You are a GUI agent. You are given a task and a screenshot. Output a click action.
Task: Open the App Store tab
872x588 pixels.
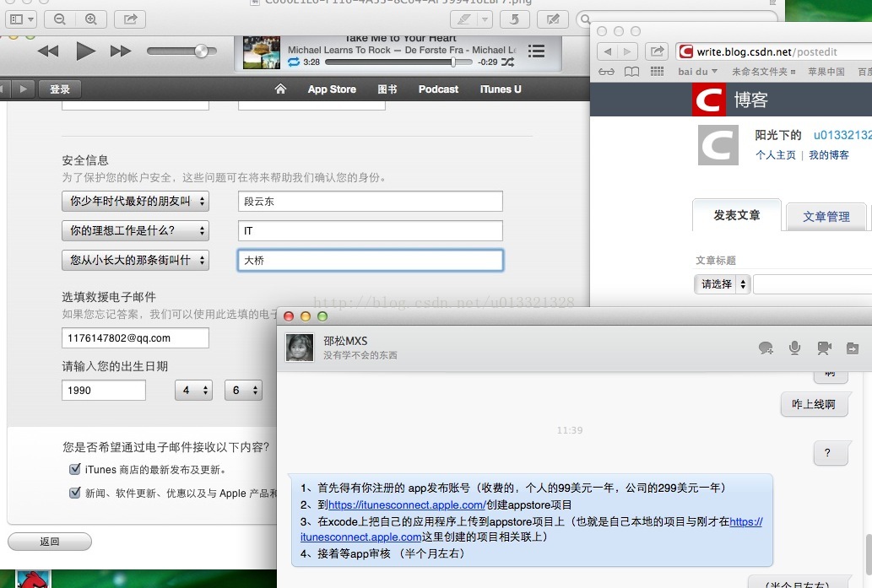pyautogui.click(x=332, y=89)
